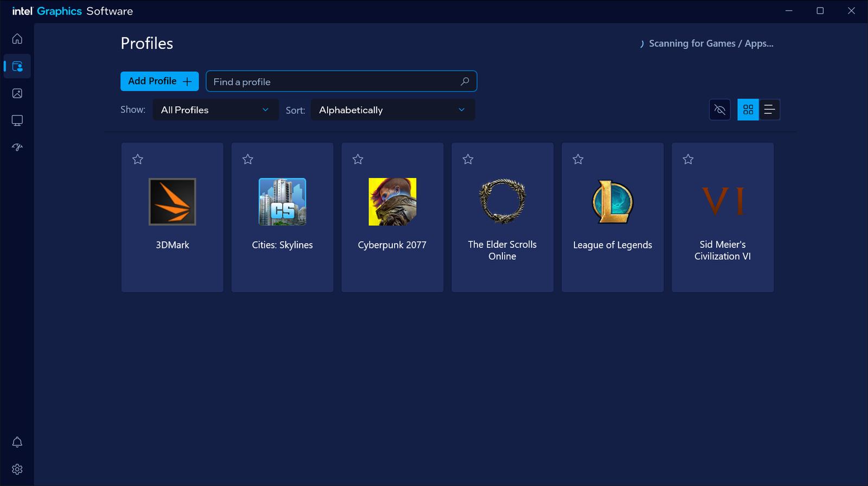Click the League of Legends icon

(x=612, y=202)
